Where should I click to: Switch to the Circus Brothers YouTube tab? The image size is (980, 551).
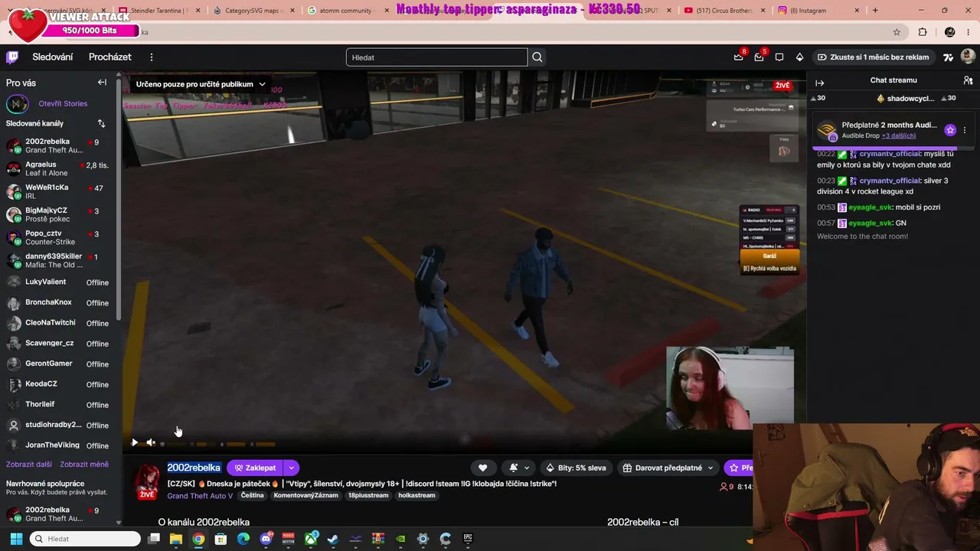723,11
